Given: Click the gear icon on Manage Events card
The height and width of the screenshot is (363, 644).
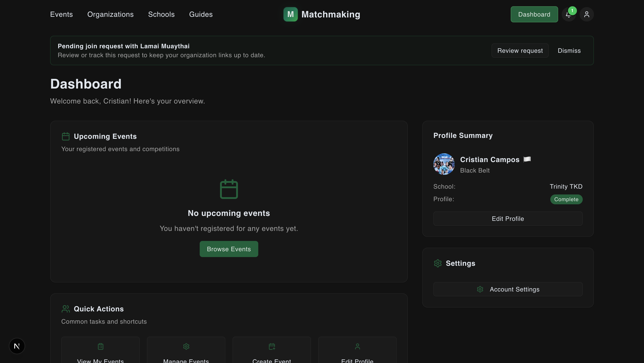Looking at the screenshot, I should pos(186,346).
